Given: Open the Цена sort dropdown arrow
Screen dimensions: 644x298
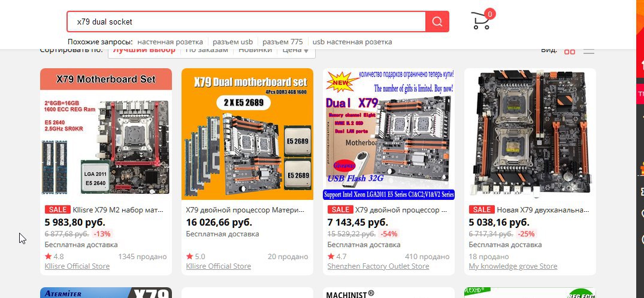Looking at the screenshot, I should click(x=306, y=51).
